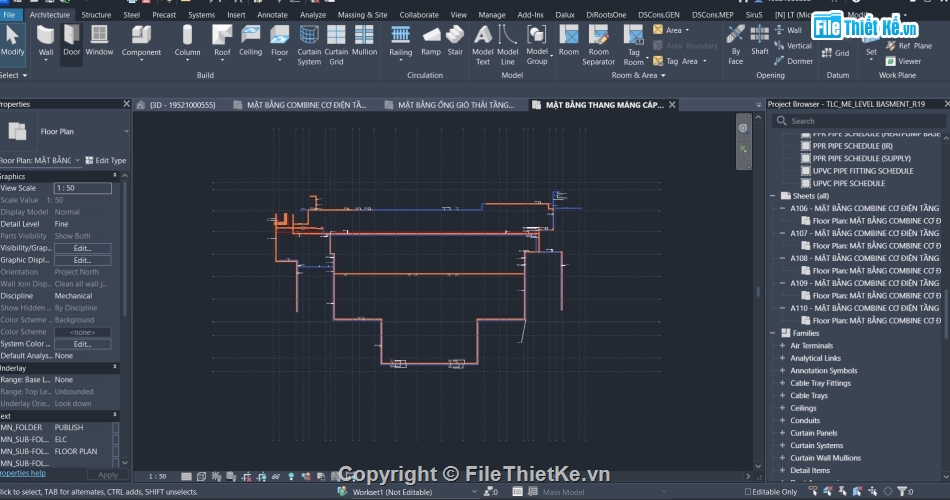Click Edit for System Color schemes
950x500 pixels.
click(82, 344)
